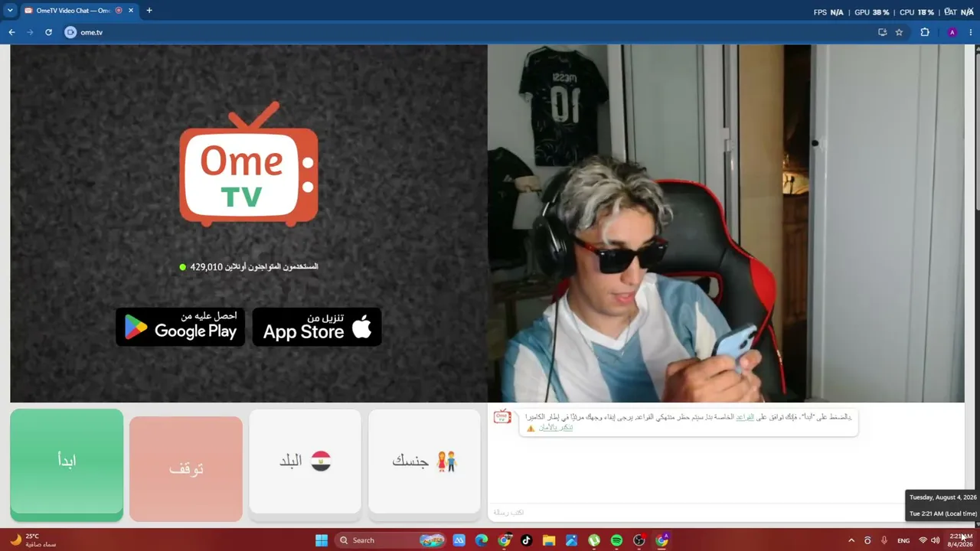Show hidden system tray icons
The image size is (980, 551).
[851, 540]
